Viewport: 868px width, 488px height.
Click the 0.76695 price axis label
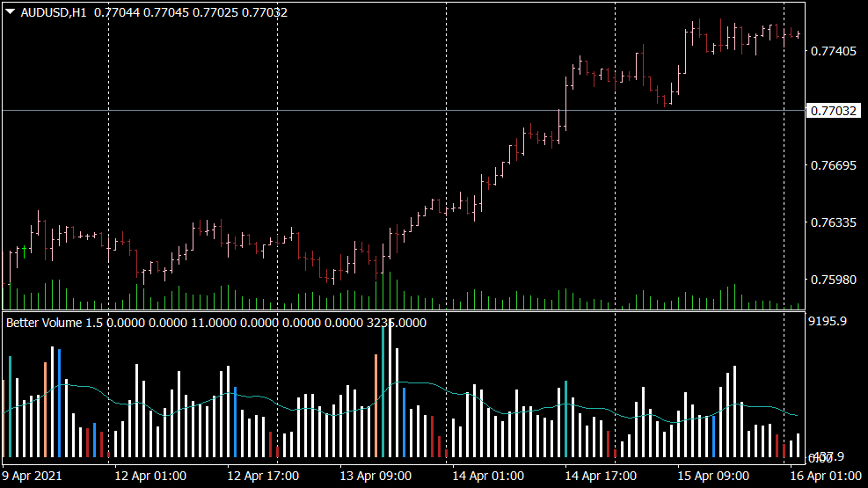[x=832, y=165]
